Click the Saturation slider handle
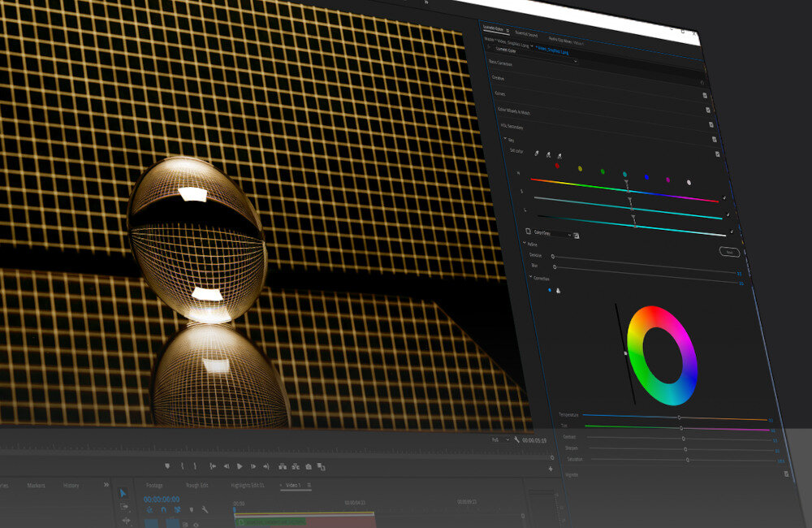Screen dimensions: 812x528 [x=687, y=460]
